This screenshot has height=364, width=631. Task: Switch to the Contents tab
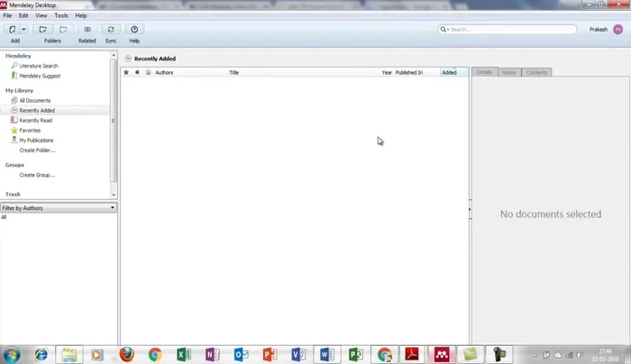[536, 72]
